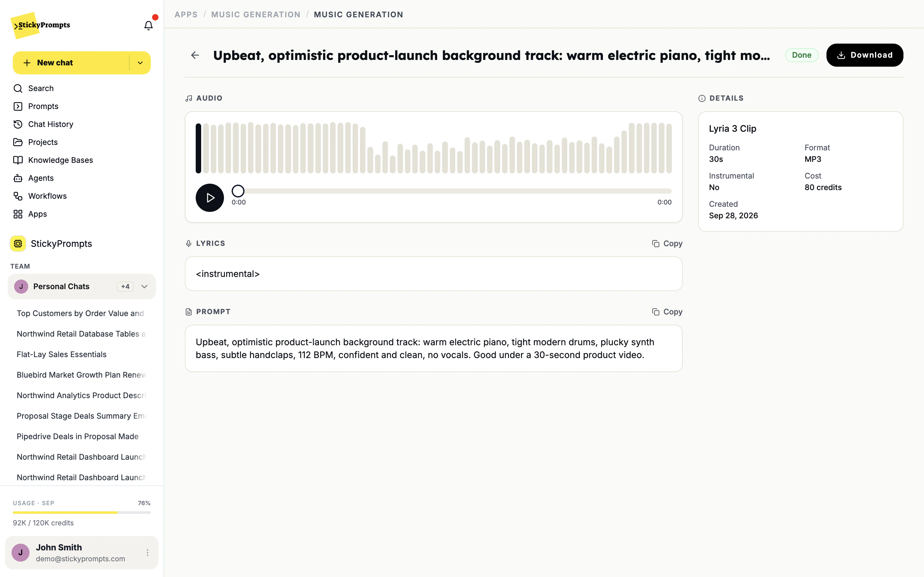
Task: Click the audio progress slider handle
Action: coord(238,191)
